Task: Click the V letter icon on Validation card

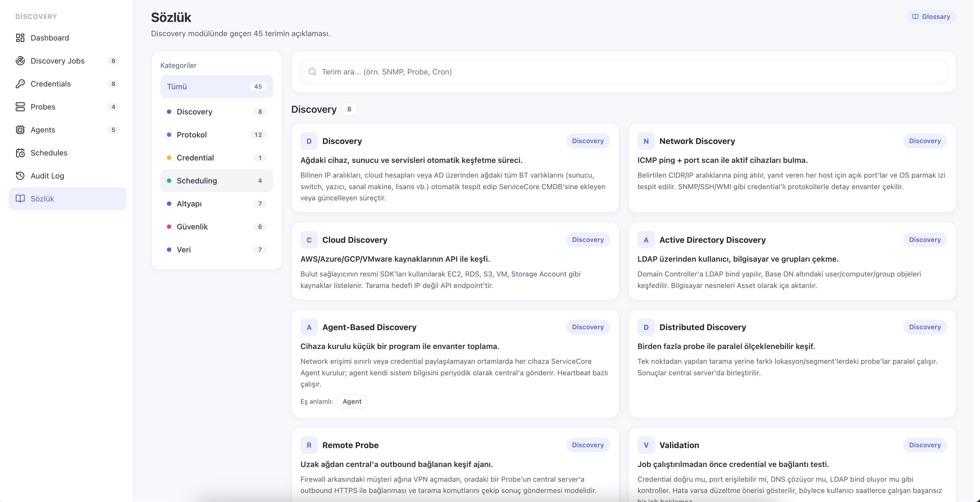Action: point(646,445)
